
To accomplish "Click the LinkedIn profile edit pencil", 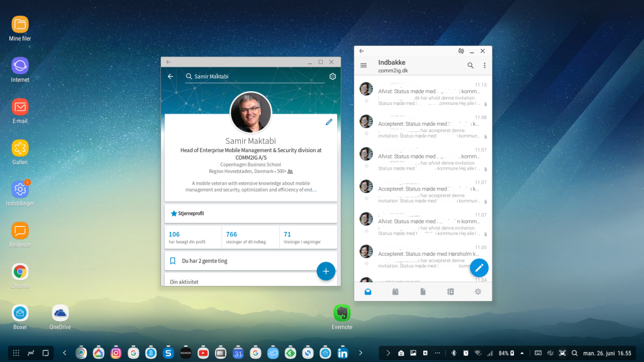I will 329,122.
